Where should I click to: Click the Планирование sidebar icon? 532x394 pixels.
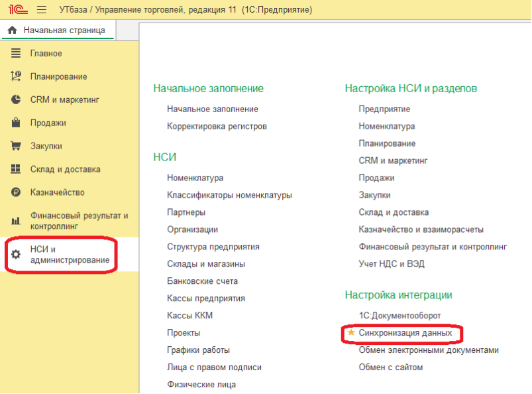pos(17,76)
